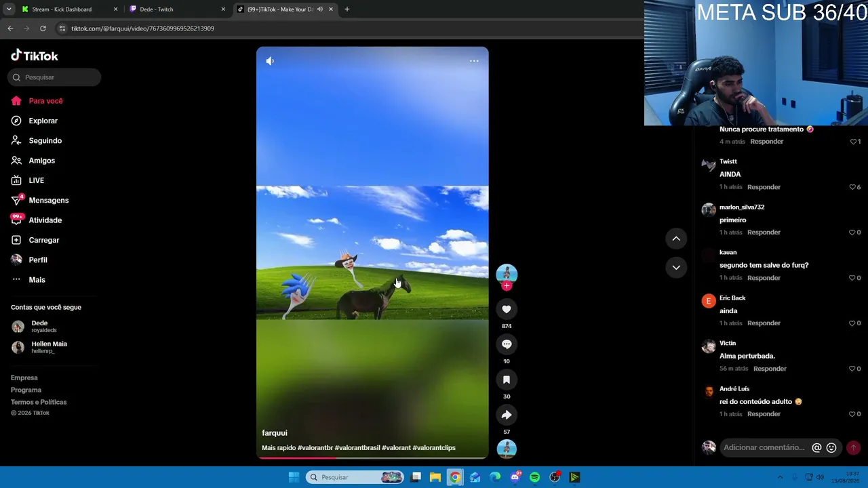Image resolution: width=868 pixels, height=488 pixels.
Task: Open Eric Back's profile avatar
Action: pos(709,301)
